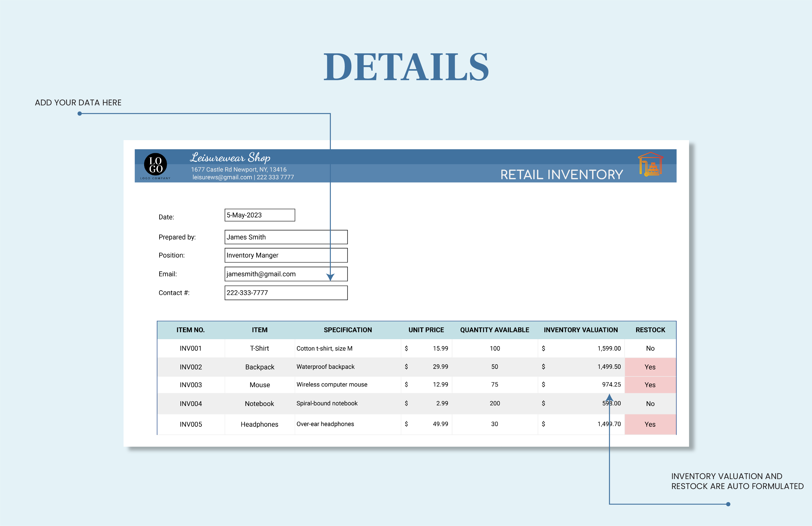Select the quantity 50 cell
Screen dimensions: 812x526
coord(495,367)
